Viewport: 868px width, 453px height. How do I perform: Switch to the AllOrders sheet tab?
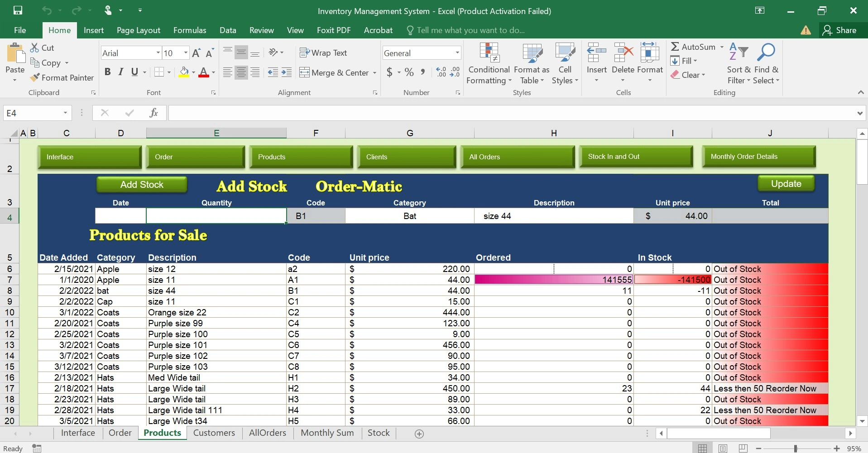267,433
